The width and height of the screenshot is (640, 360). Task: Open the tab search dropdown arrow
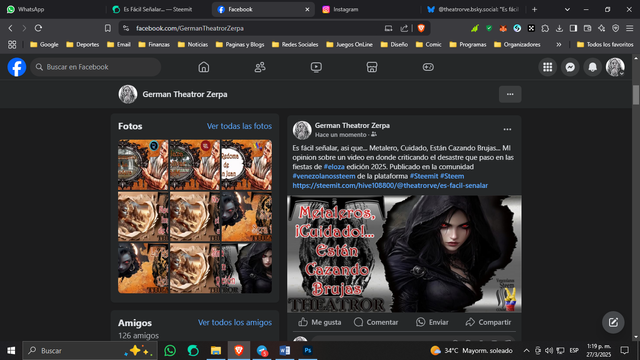click(x=567, y=9)
